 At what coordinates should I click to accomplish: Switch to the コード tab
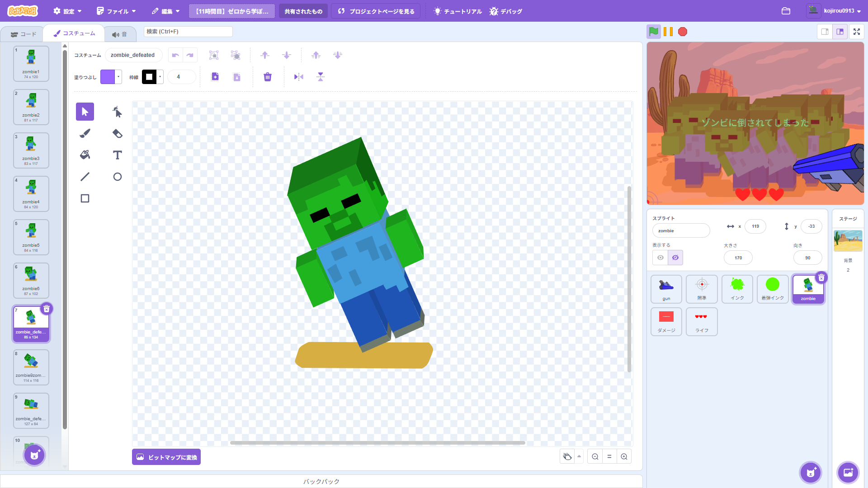tap(24, 34)
